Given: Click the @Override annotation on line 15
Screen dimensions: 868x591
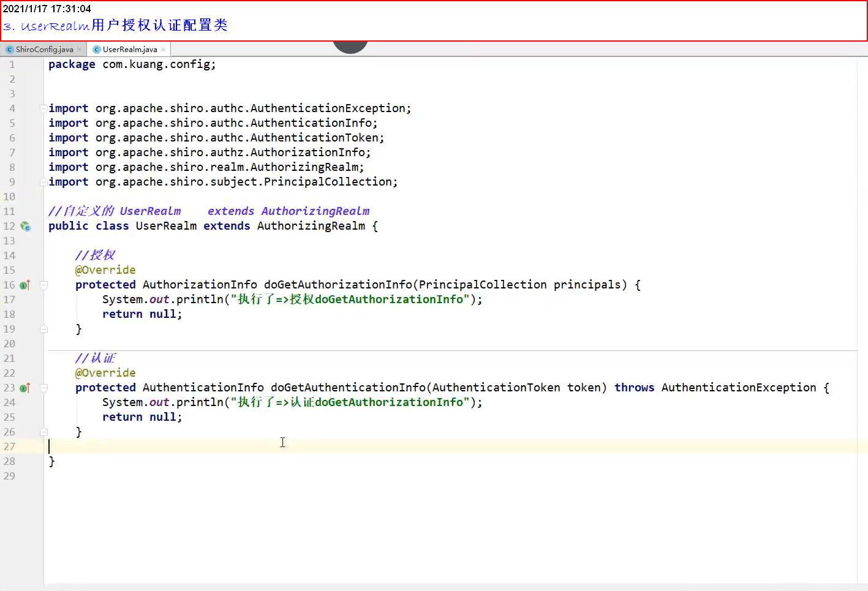Looking at the screenshot, I should click(105, 270).
